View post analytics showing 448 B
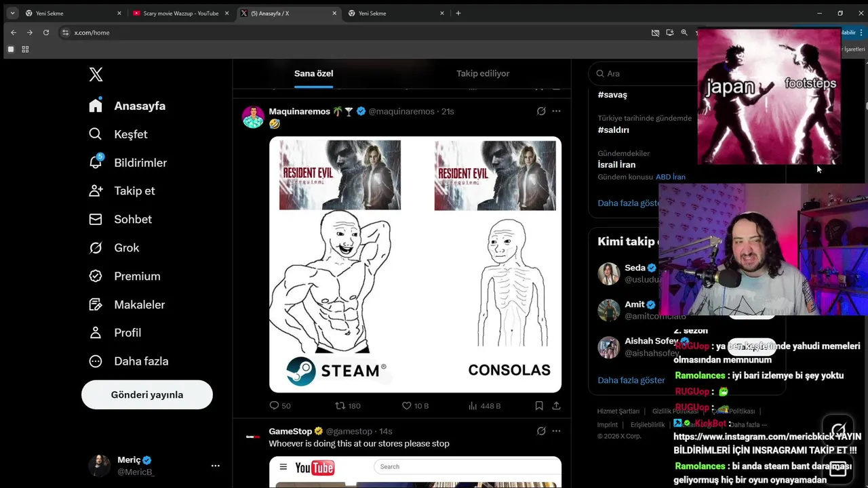868x488 pixels. pyautogui.click(x=484, y=405)
